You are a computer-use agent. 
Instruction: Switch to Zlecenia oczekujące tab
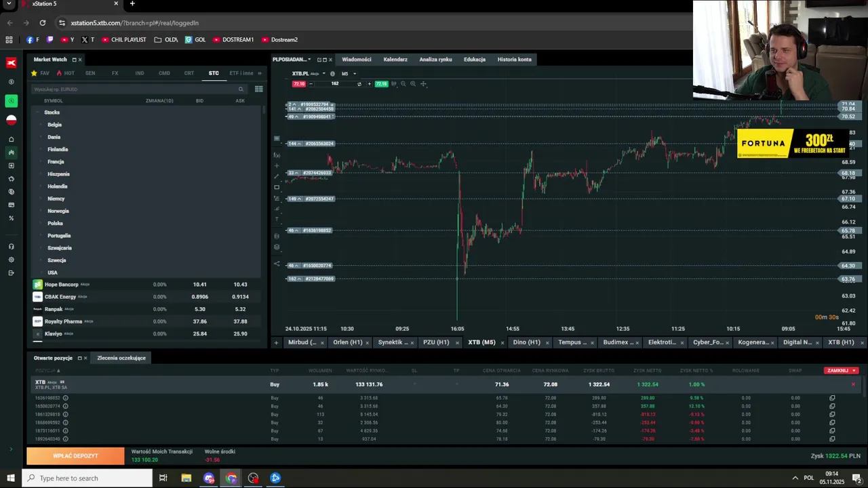tap(121, 358)
